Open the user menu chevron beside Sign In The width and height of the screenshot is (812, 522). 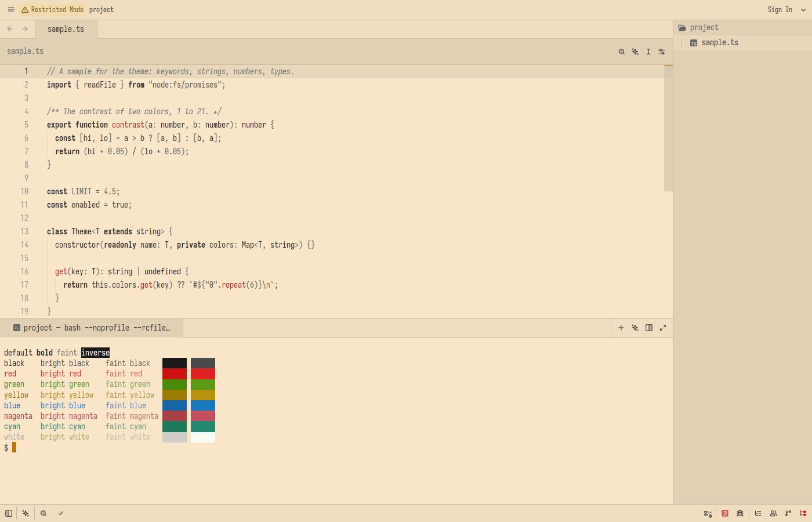point(803,10)
